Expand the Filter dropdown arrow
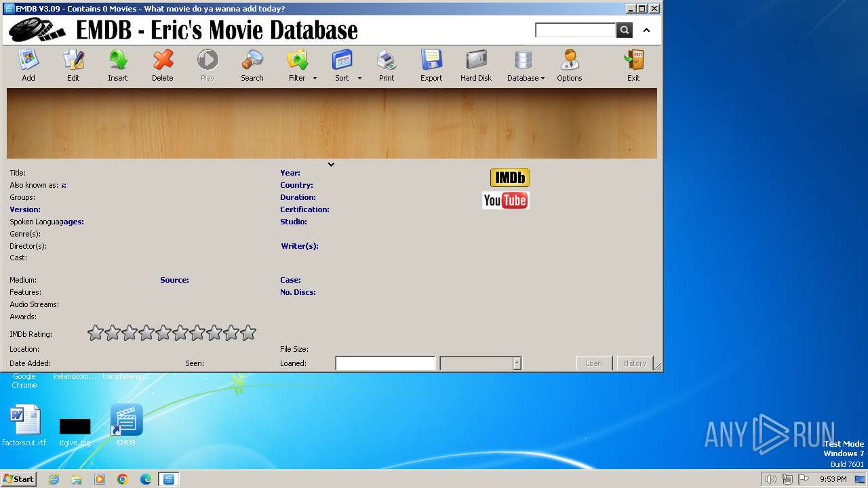 click(315, 79)
